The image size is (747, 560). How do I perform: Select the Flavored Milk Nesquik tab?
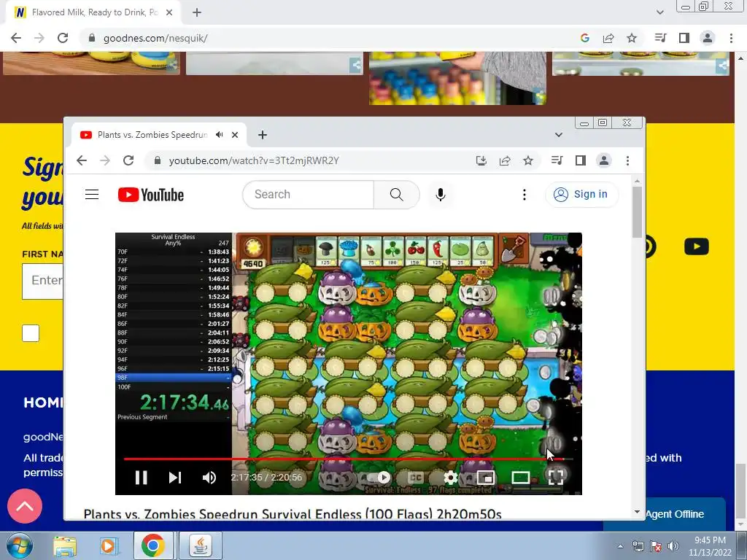click(x=93, y=12)
